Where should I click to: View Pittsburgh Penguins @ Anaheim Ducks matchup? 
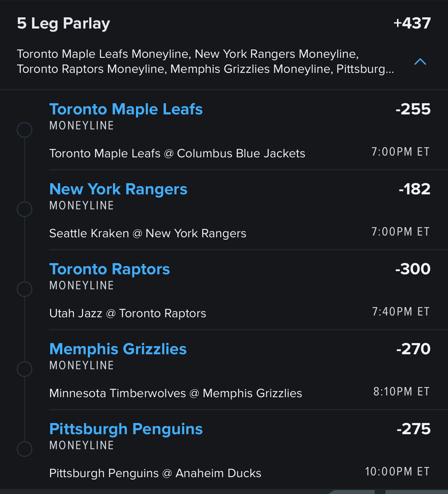coord(155,473)
